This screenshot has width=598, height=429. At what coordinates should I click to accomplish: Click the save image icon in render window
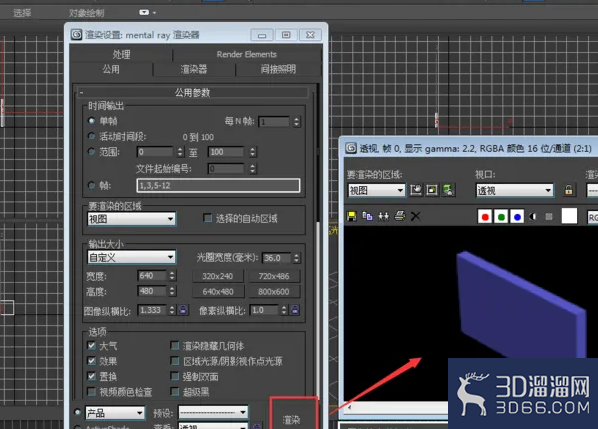tap(351, 217)
